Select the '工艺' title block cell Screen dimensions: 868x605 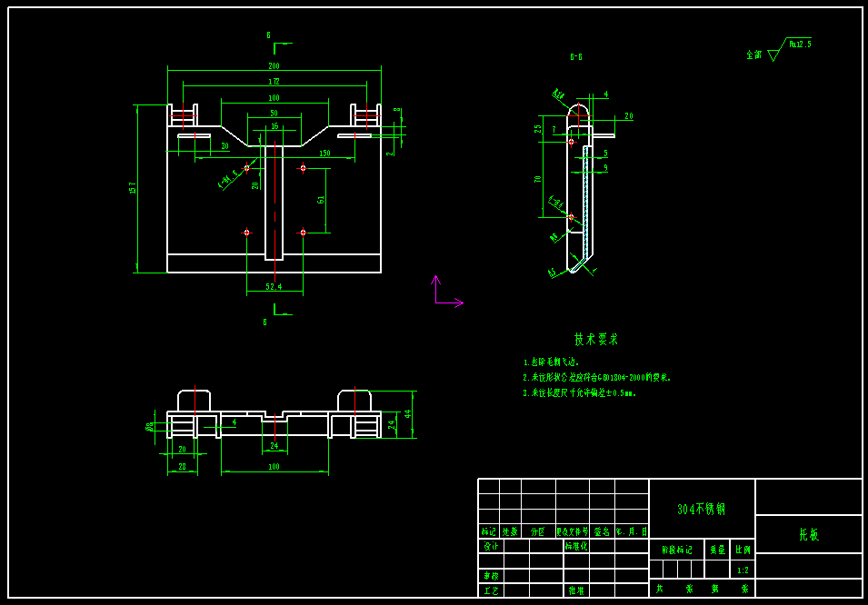tap(491, 591)
